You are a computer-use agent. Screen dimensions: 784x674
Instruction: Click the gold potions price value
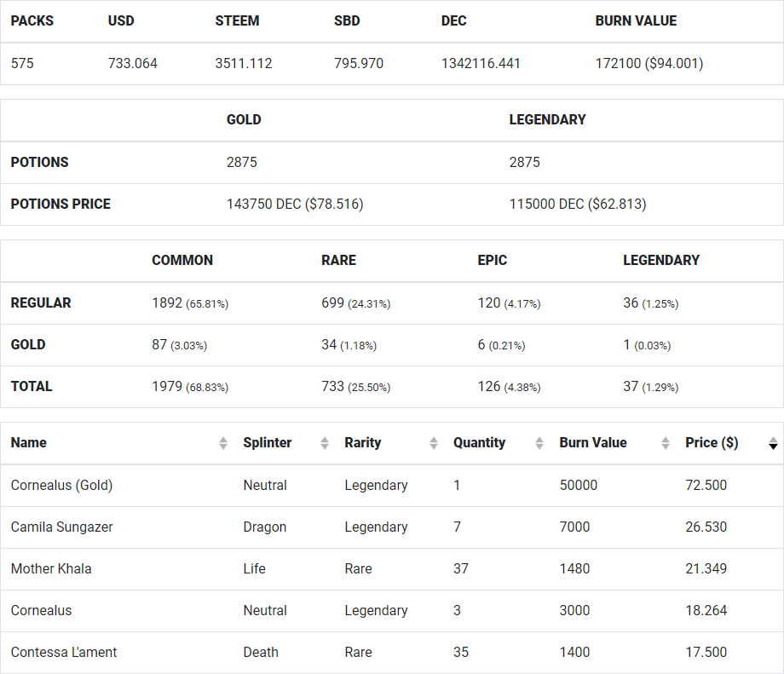click(x=295, y=204)
